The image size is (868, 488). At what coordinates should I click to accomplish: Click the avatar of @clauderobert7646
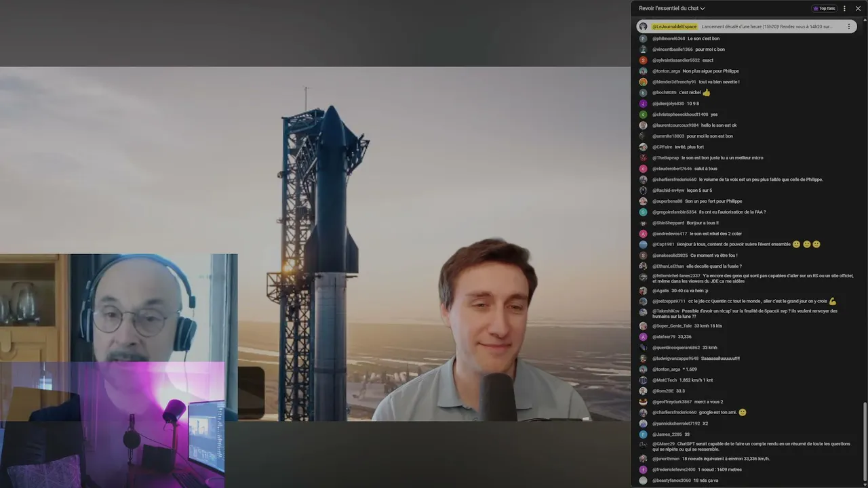643,169
